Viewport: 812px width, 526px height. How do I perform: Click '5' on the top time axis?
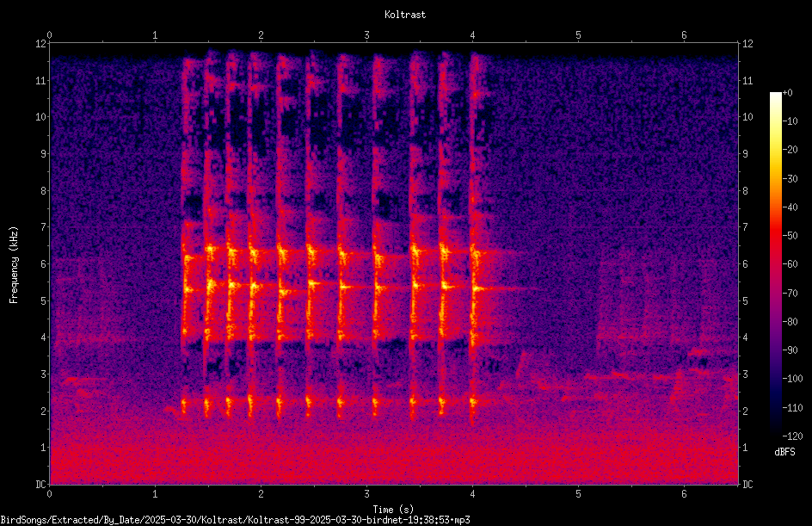coord(578,35)
